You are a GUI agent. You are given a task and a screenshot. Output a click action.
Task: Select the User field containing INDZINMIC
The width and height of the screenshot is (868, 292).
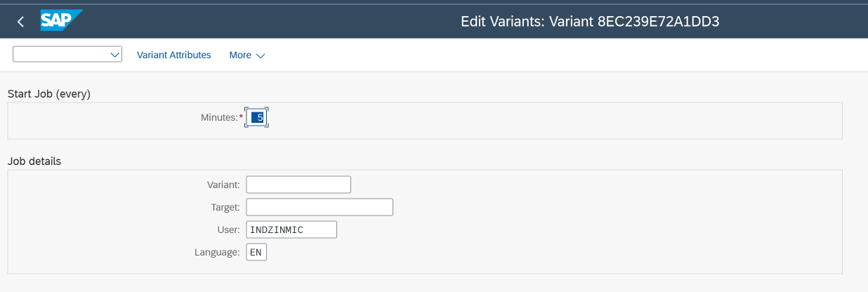pyautogui.click(x=291, y=230)
